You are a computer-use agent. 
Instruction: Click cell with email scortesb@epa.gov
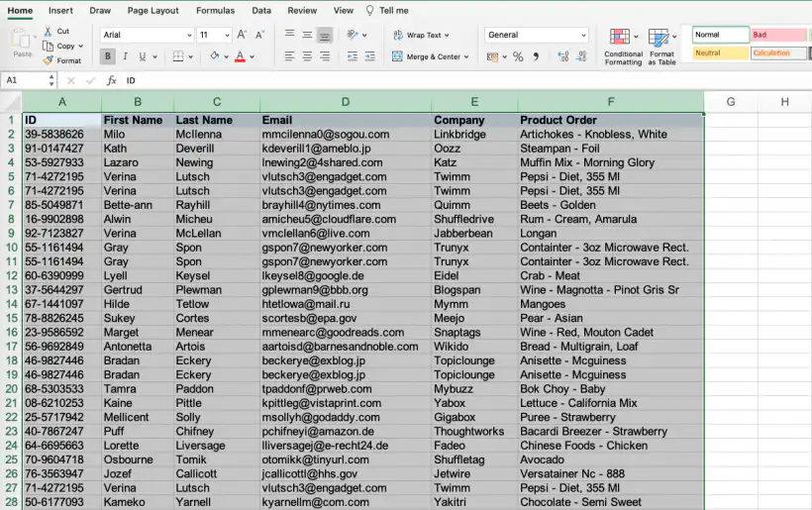click(x=346, y=318)
